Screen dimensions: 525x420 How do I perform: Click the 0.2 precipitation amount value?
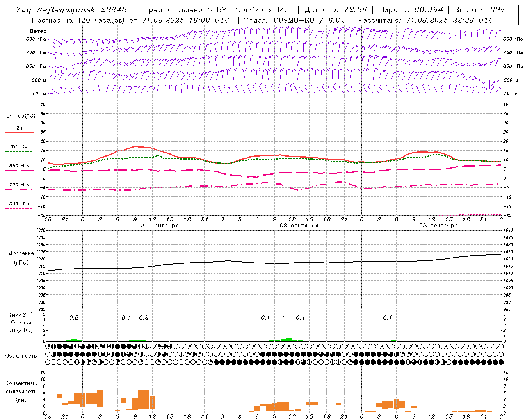(144, 318)
